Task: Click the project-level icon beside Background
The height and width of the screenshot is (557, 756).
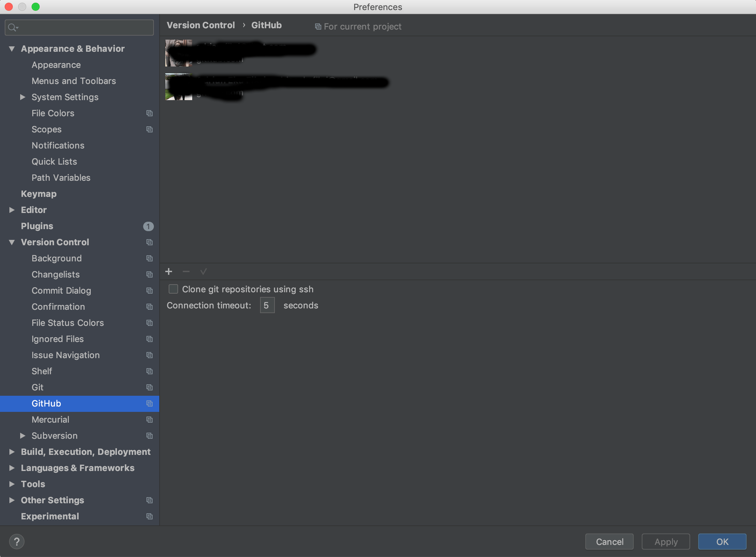Action: pos(150,258)
